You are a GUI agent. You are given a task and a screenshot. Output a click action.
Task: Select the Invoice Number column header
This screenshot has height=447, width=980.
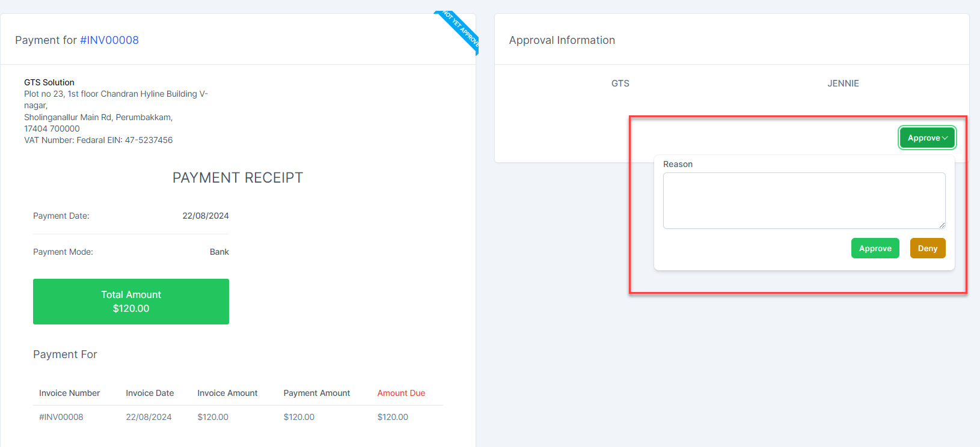69,393
